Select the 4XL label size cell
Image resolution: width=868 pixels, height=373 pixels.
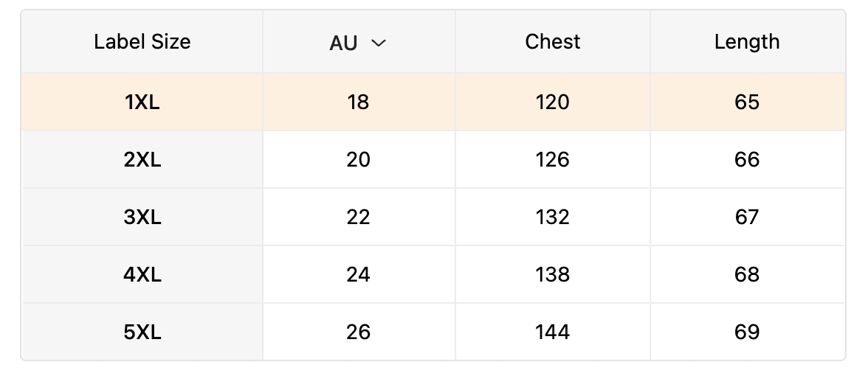tap(142, 274)
